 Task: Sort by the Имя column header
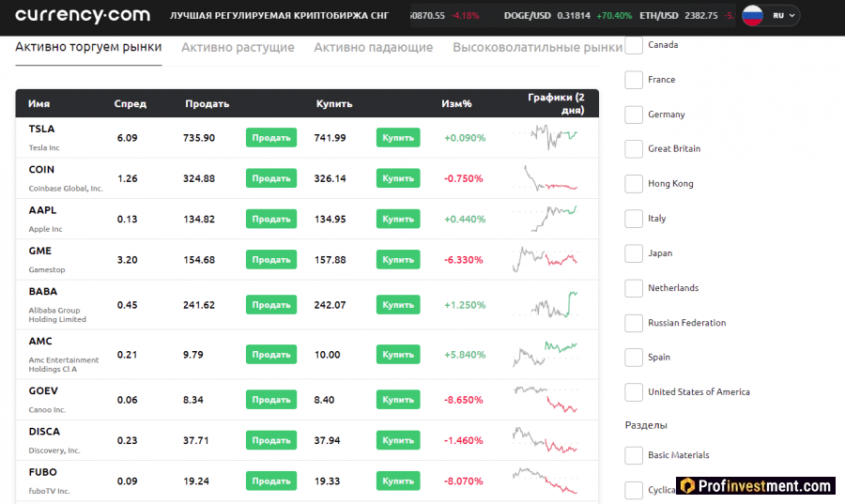tap(38, 104)
